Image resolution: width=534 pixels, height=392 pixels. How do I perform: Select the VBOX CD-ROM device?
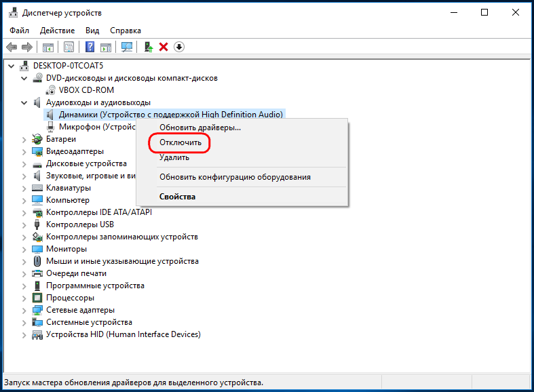pyautogui.click(x=86, y=90)
